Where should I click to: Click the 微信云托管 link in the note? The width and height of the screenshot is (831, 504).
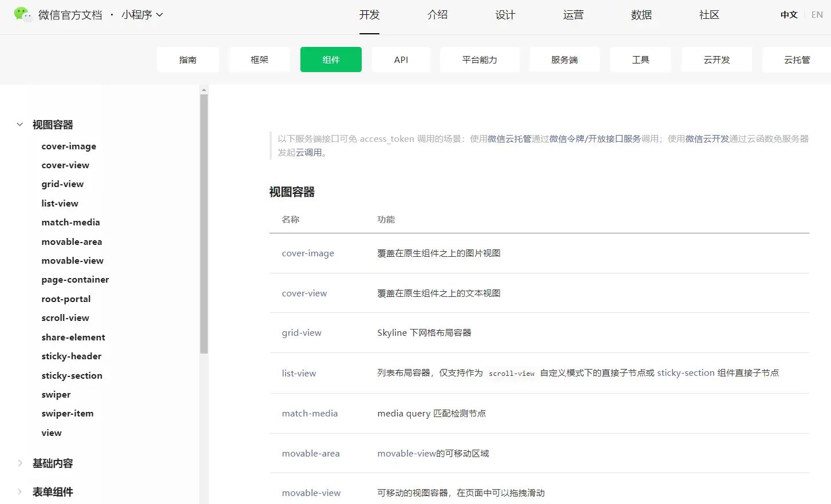click(509, 139)
